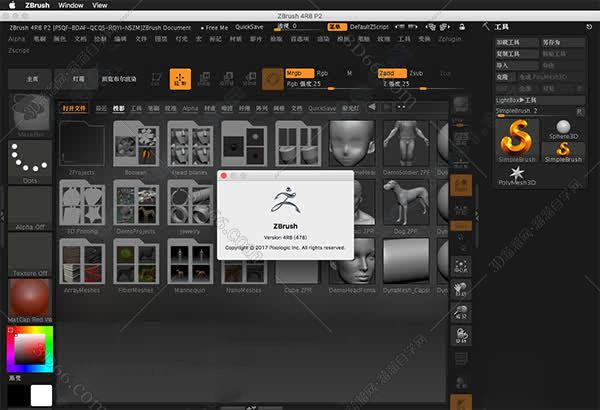The height and width of the screenshot is (410, 600).
Task: Open the Window menu in macOS menu bar
Action: pyautogui.click(x=70, y=5)
